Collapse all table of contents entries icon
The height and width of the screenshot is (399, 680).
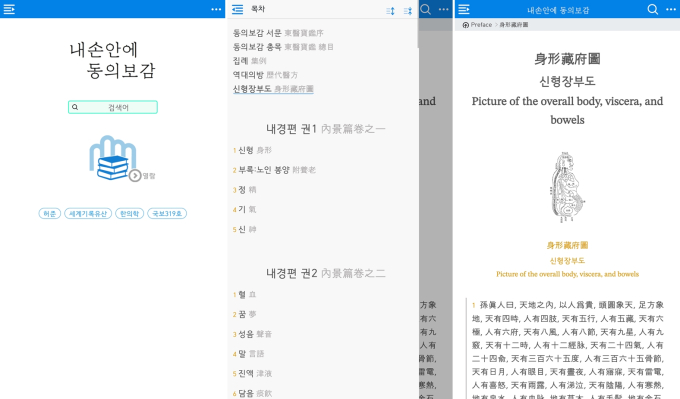tap(408, 11)
